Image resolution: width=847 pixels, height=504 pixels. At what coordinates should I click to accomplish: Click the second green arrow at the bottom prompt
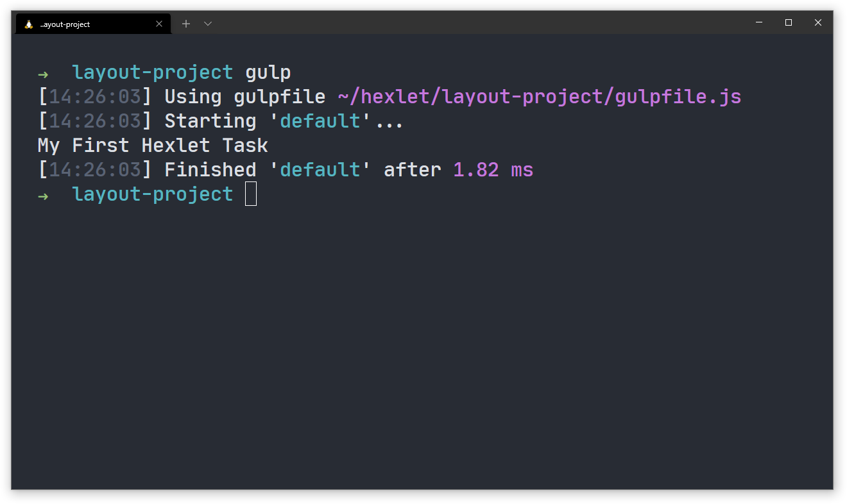click(x=42, y=196)
